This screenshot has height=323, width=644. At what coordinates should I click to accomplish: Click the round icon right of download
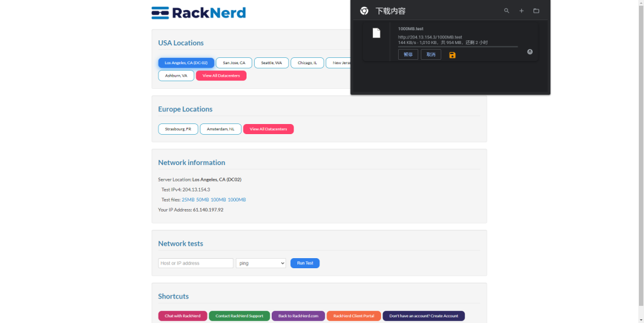530,52
